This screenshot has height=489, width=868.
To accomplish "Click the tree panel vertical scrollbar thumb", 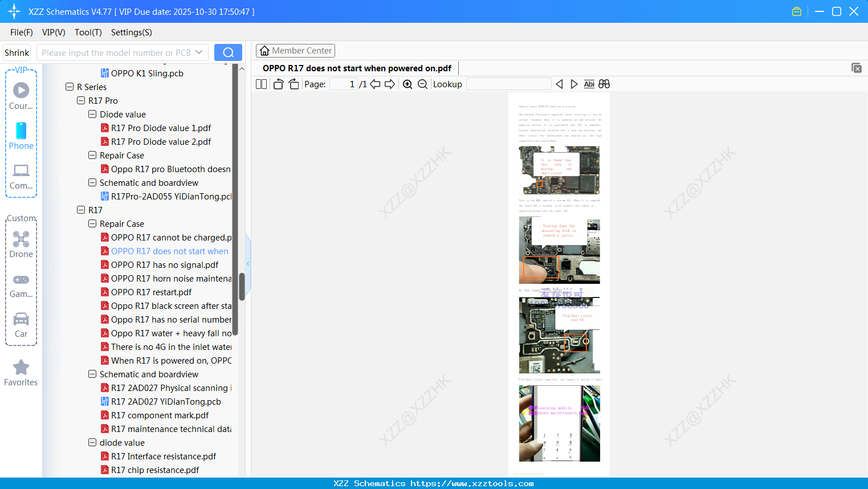I will [x=242, y=287].
